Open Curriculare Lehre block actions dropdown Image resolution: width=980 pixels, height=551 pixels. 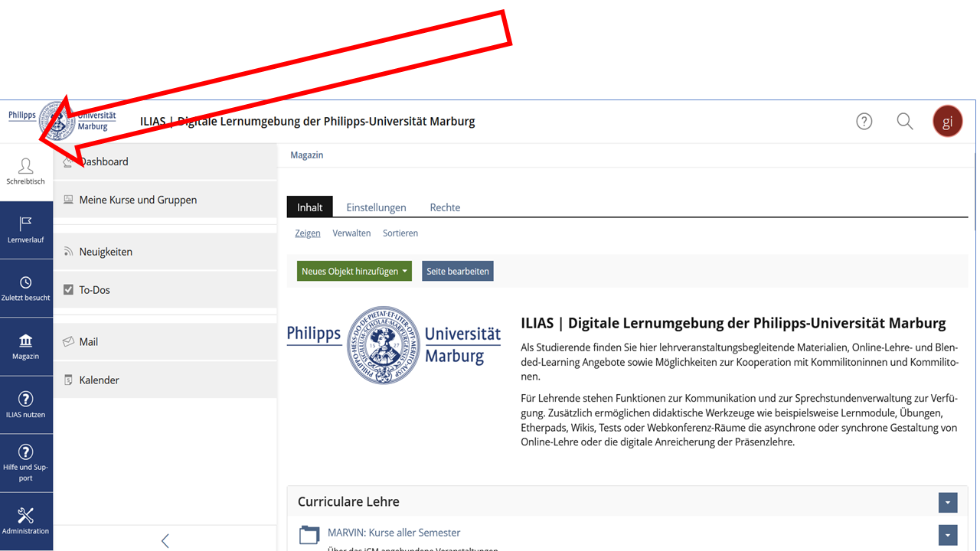[x=948, y=502]
